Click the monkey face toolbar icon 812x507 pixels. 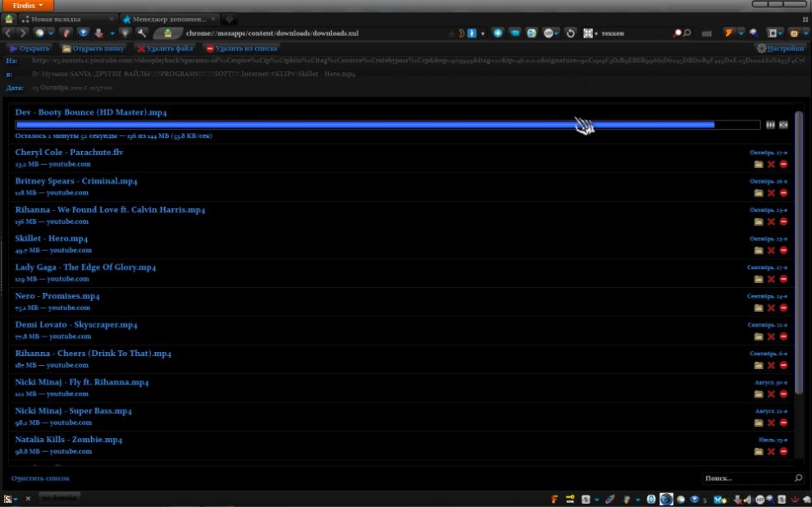(794, 33)
